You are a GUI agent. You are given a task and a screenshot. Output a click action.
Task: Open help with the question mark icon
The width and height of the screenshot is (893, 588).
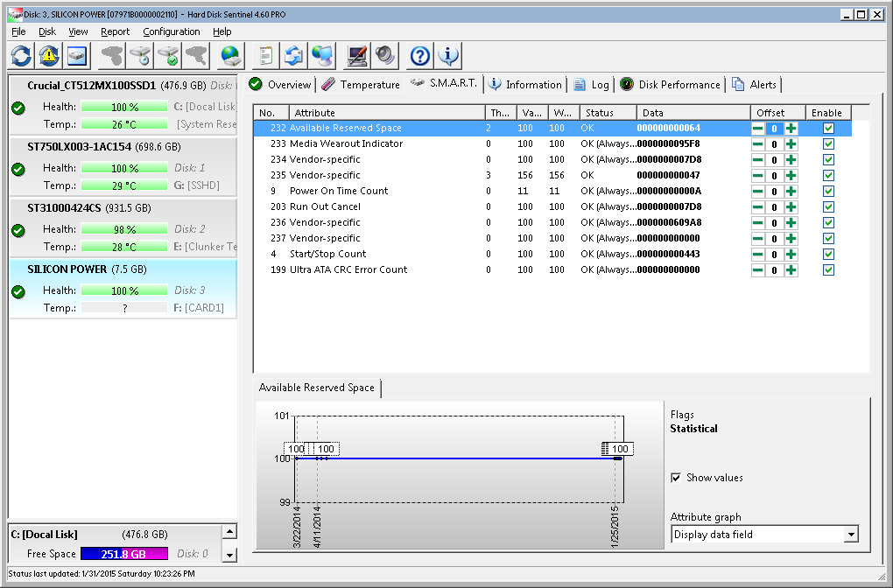click(420, 56)
